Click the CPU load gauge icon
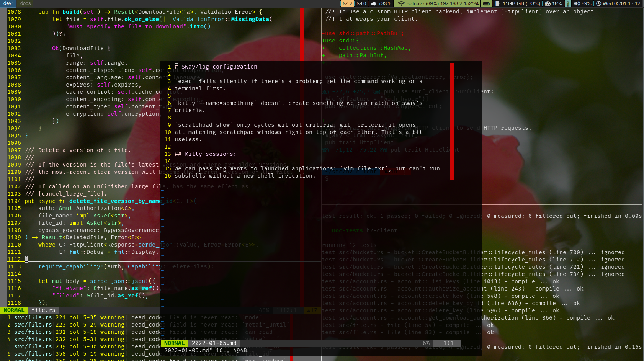Image resolution: width=644 pixels, height=361 pixels. point(548,3)
